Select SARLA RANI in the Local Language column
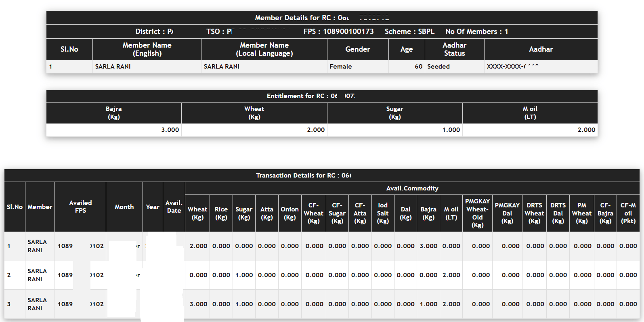Image resolution: width=644 pixels, height=322 pixels. pos(222,67)
